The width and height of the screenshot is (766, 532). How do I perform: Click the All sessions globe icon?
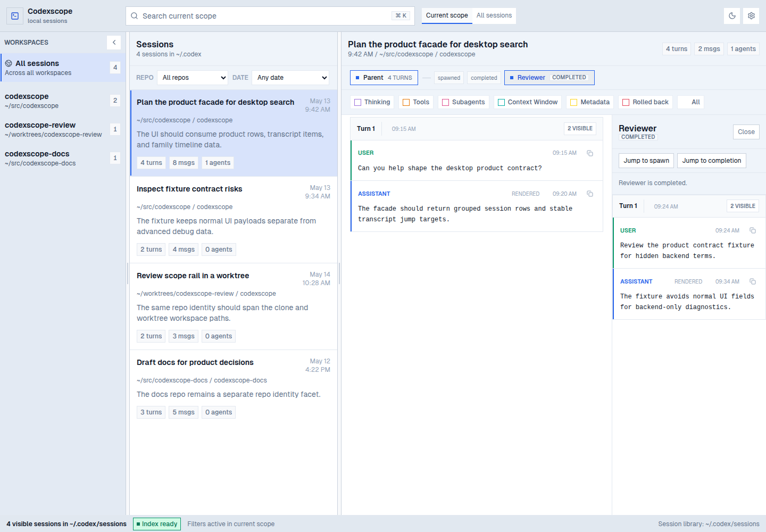[9, 63]
